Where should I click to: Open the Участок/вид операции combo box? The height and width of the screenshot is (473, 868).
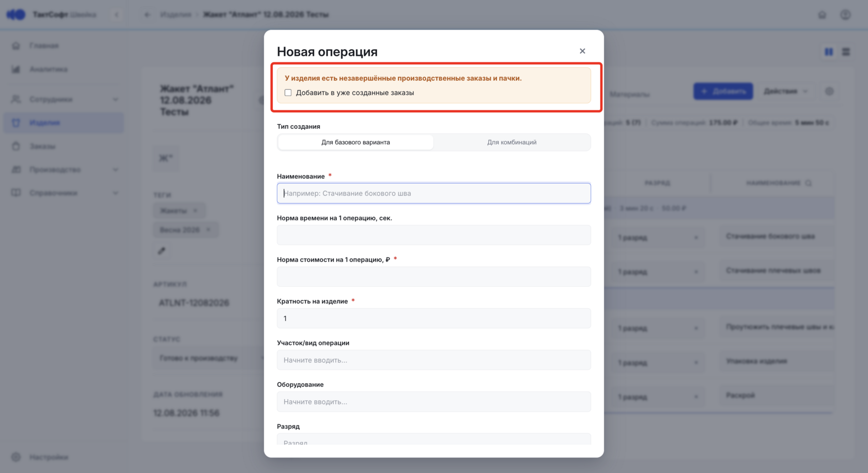[434, 360]
